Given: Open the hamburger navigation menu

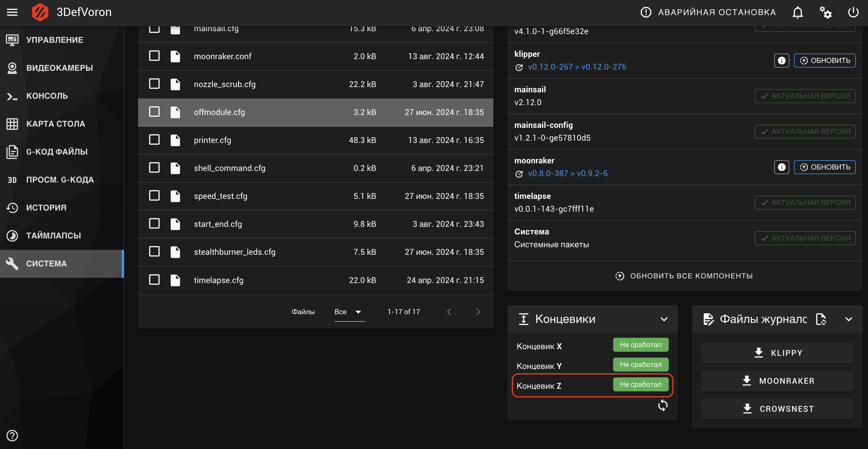Looking at the screenshot, I should pos(12,12).
